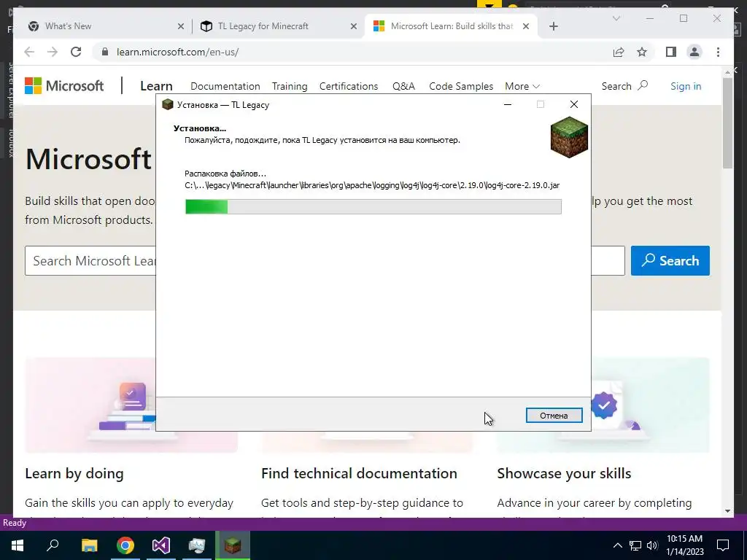Image resolution: width=747 pixels, height=560 pixels.
Task: Click the Chrome taskbar icon
Action: [x=125, y=545]
